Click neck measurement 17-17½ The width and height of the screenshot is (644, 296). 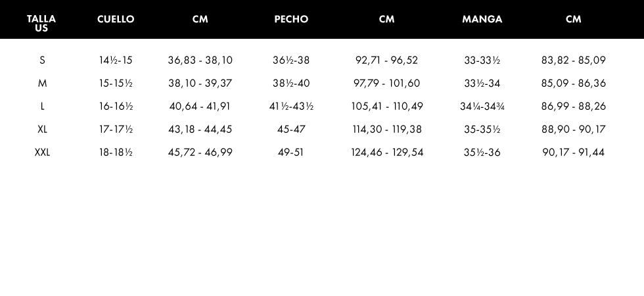click(x=116, y=130)
